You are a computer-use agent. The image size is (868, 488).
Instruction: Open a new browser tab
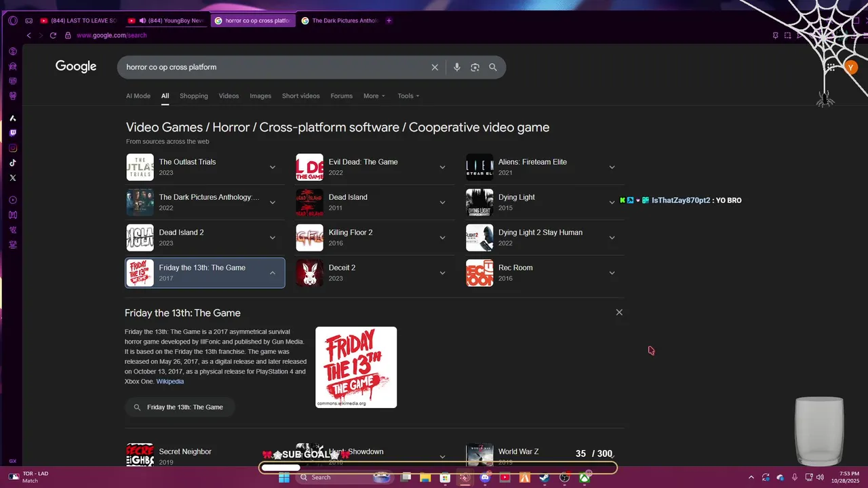pos(389,20)
